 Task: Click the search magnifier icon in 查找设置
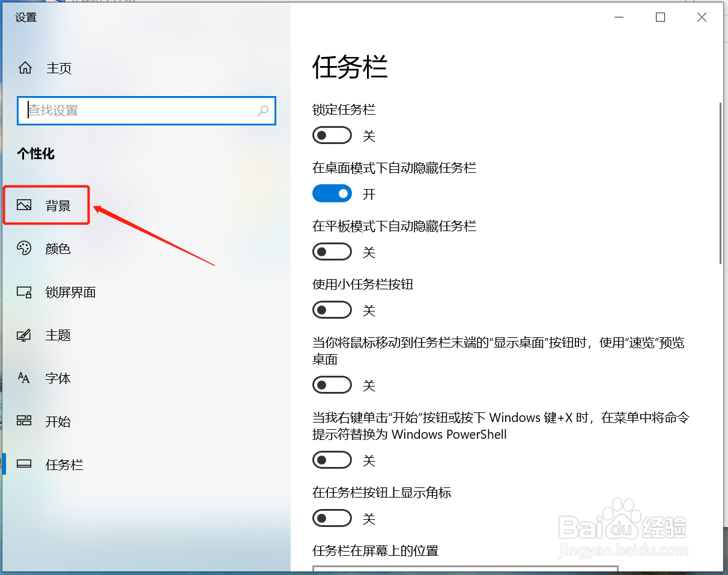point(263,110)
